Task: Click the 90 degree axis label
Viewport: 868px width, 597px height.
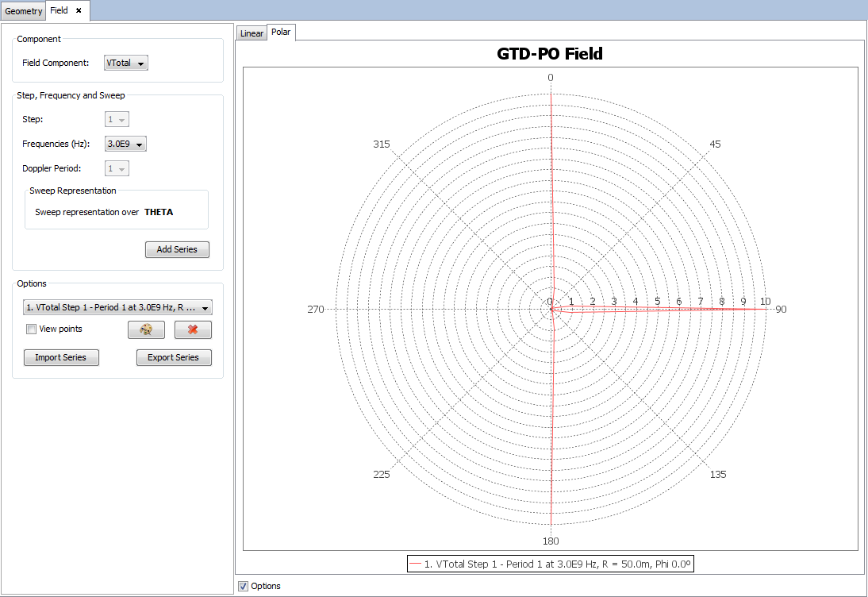Action: 781,310
